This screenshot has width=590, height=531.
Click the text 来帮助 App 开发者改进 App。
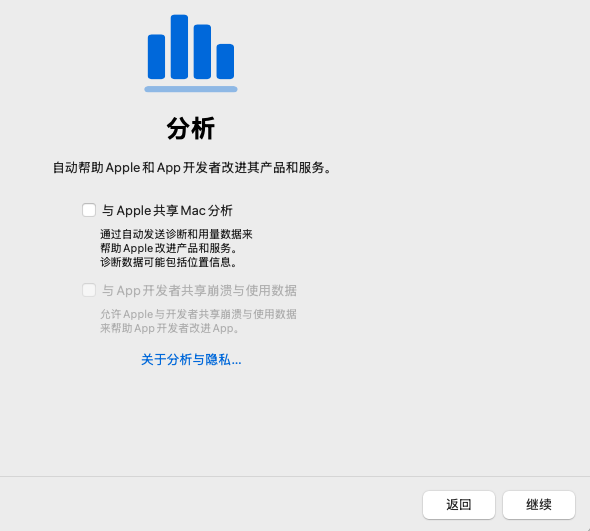170,328
